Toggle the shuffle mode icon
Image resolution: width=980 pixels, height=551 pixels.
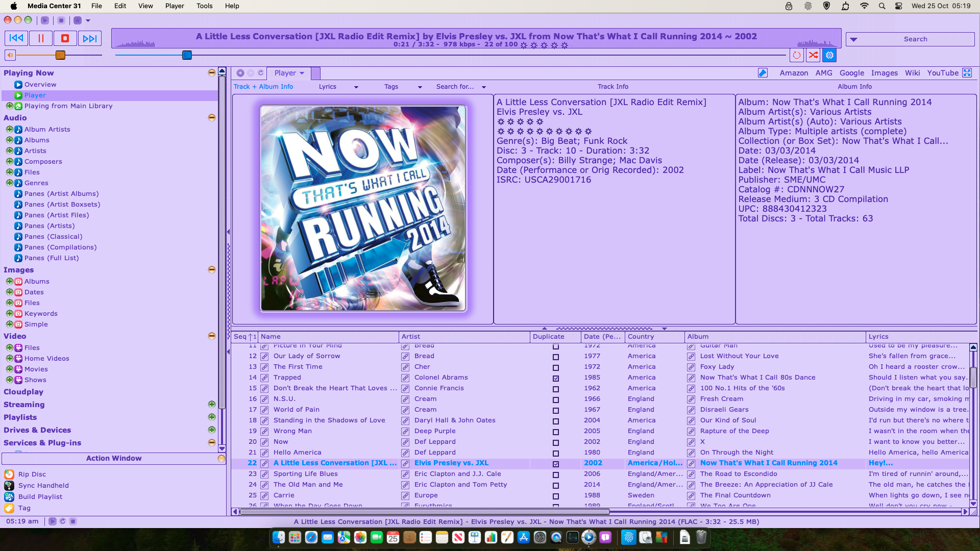pyautogui.click(x=813, y=55)
